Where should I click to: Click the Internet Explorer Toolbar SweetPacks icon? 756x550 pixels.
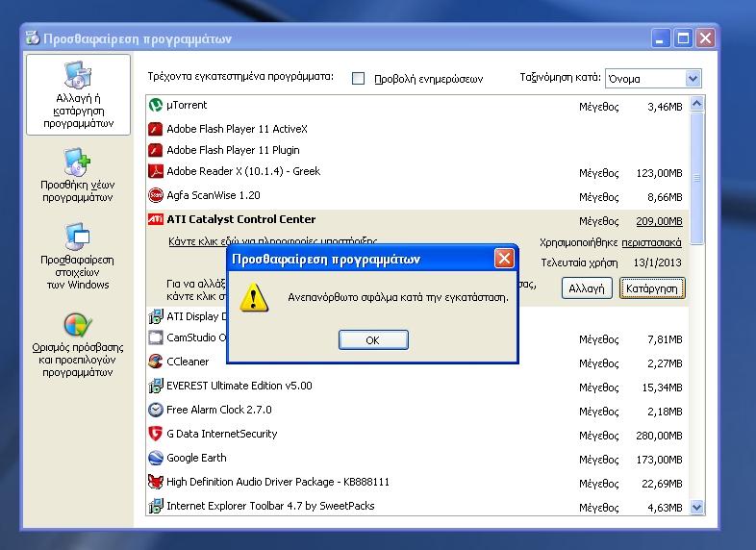click(x=155, y=506)
